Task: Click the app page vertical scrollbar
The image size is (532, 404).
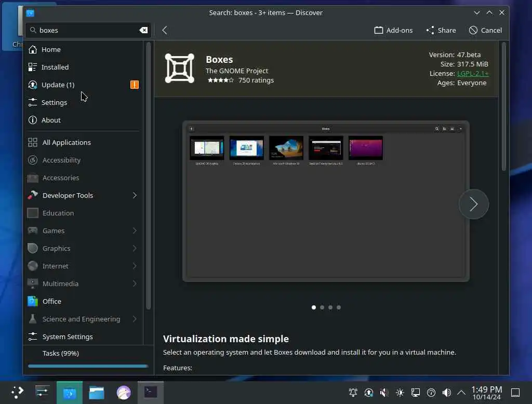Action: [x=504, y=106]
